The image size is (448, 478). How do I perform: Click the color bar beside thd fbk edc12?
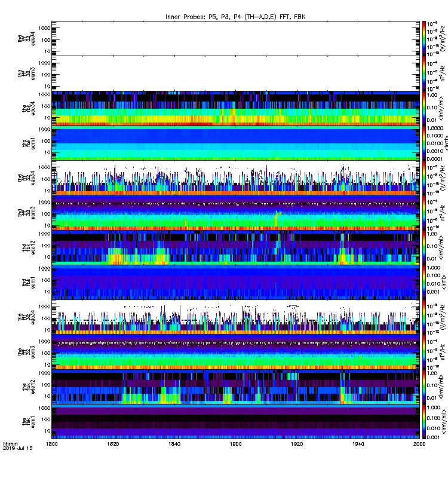(x=424, y=247)
